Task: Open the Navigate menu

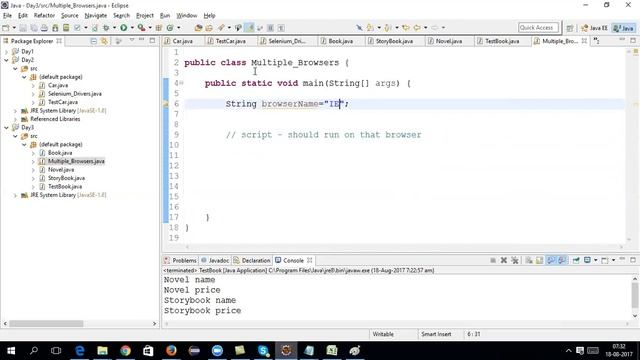Action: (96, 16)
